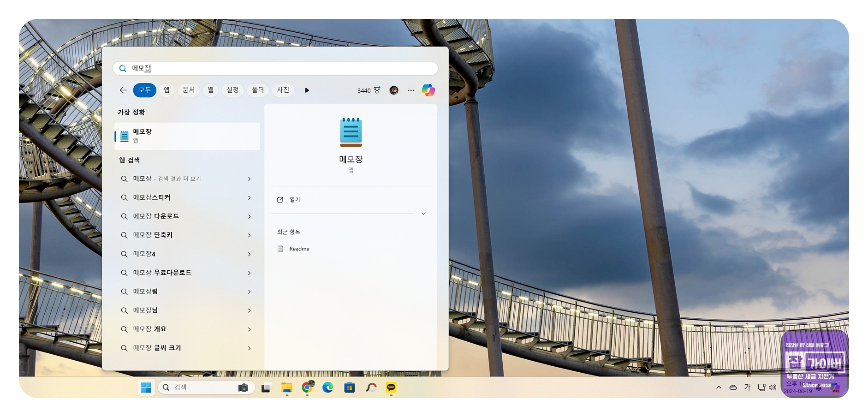Image resolution: width=868 pixels, height=417 pixels.
Task: Select the 모두 filter tab
Action: 145,90
